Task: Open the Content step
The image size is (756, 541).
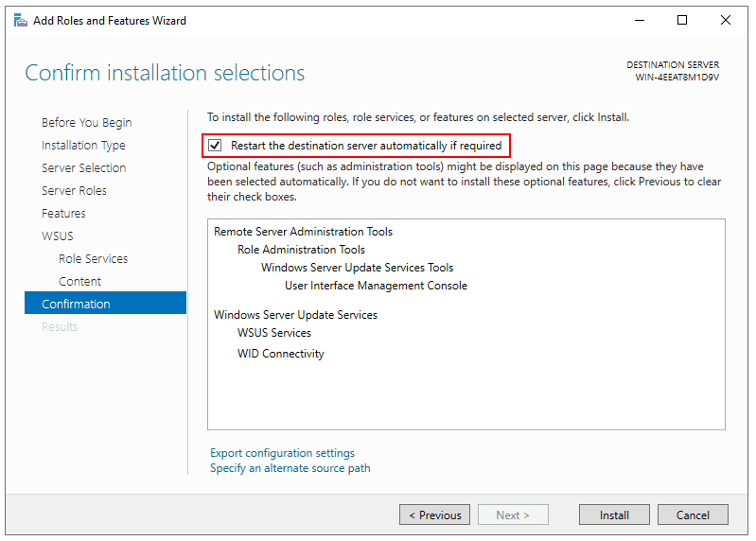Action: click(79, 281)
